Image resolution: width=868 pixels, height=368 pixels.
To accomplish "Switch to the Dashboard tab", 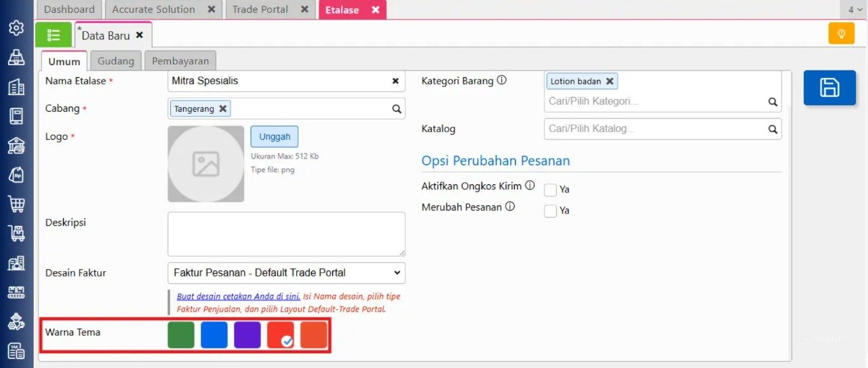I will (x=70, y=9).
